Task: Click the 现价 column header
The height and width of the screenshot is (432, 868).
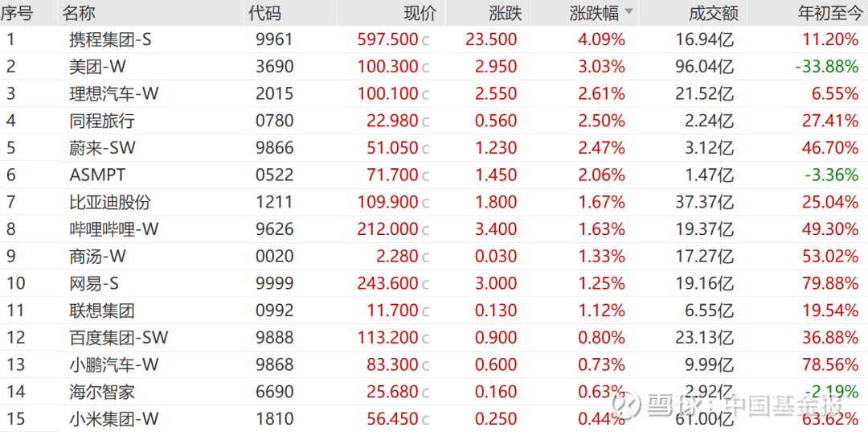Action: (420, 13)
